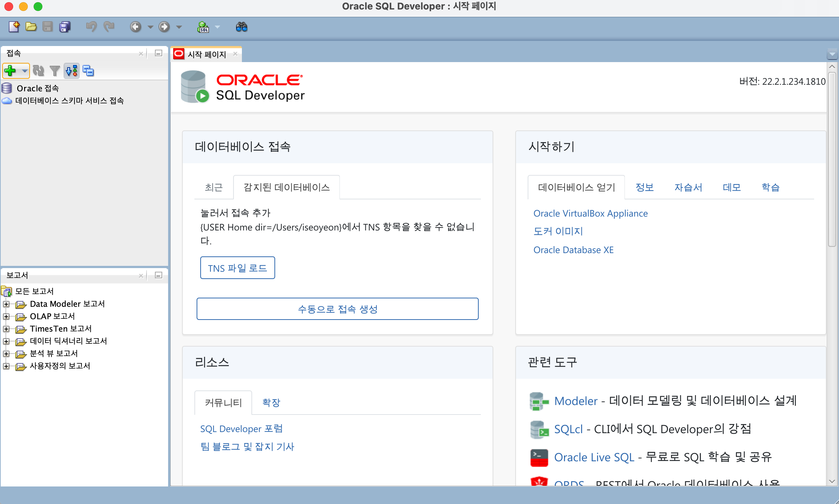Click the 수동으로 접속 생성 button
The image size is (839, 504).
pyautogui.click(x=337, y=309)
